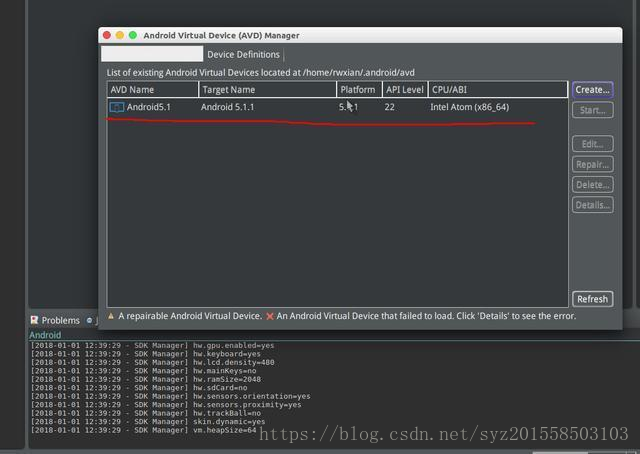Click the Repair... button
The height and width of the screenshot is (454, 640).
[x=593, y=165]
